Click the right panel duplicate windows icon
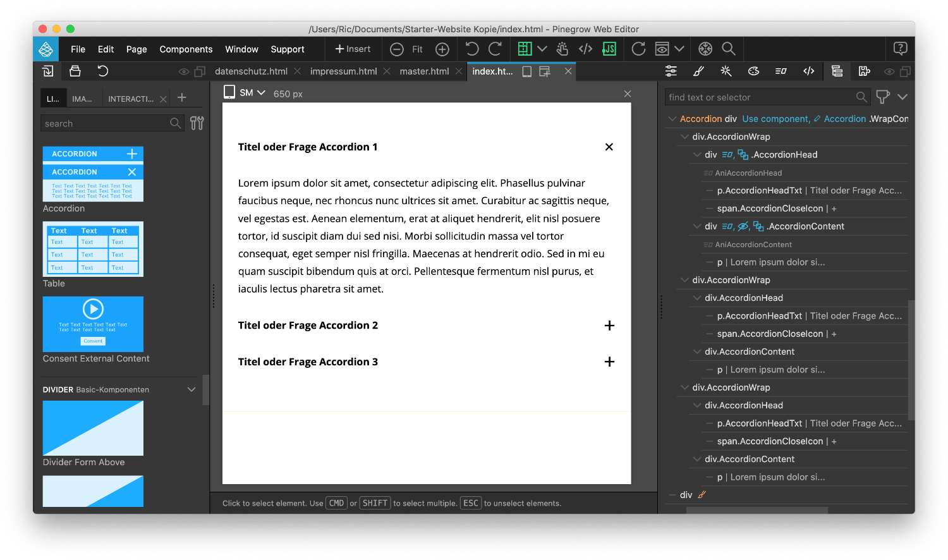The image size is (948, 560). pos(905,71)
